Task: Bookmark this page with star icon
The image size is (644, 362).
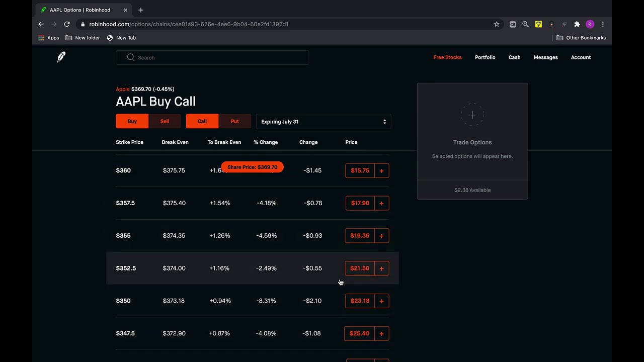Action: point(497,24)
